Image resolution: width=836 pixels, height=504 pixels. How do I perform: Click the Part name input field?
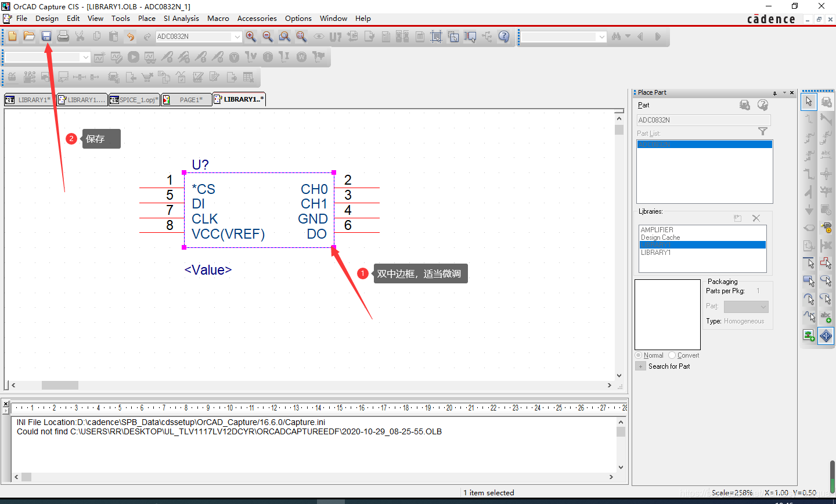703,120
